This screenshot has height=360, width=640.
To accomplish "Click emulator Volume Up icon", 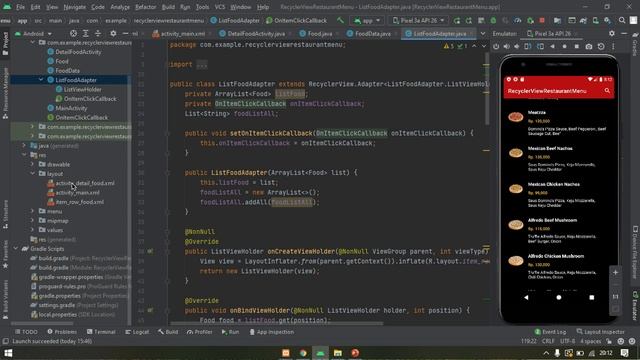I will click(x=507, y=47).
